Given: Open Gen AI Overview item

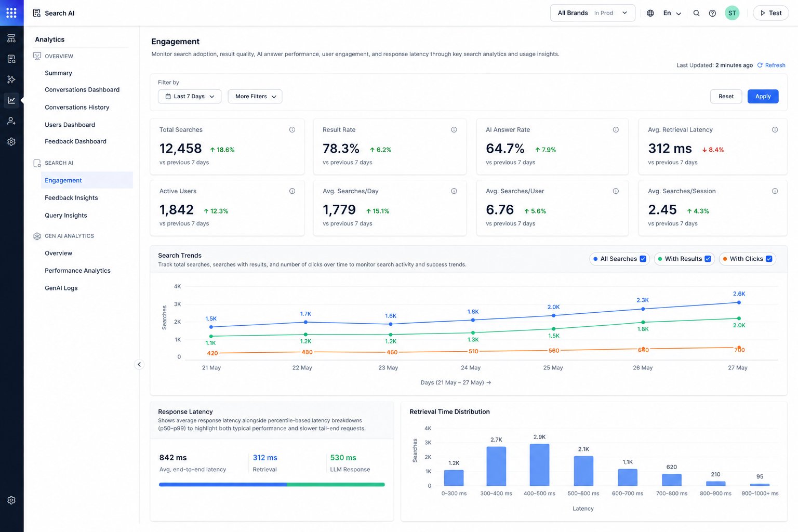Looking at the screenshot, I should tap(58, 254).
